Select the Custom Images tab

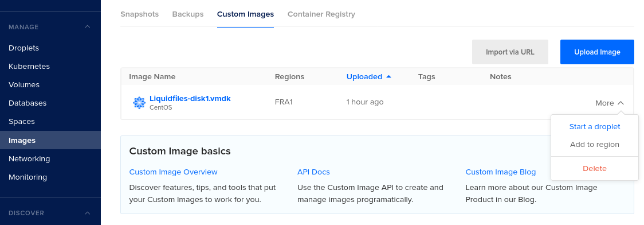coord(246,14)
